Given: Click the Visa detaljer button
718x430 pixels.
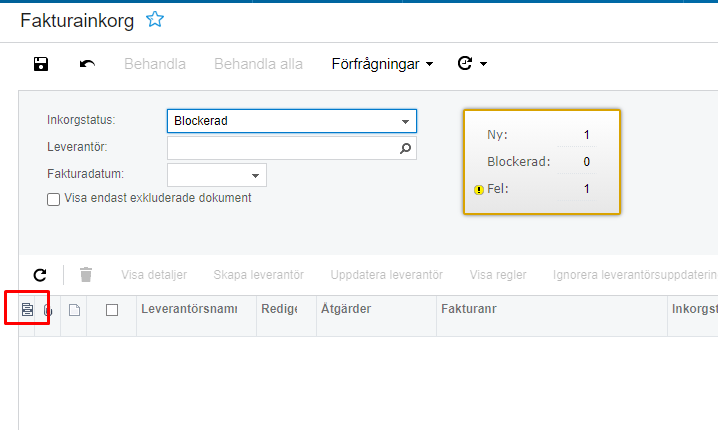Looking at the screenshot, I should [x=153, y=274].
